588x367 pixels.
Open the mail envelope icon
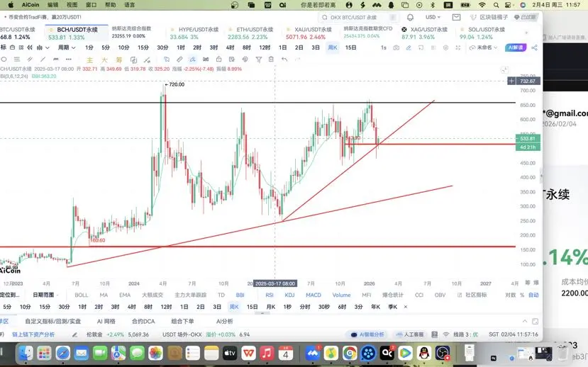point(456,17)
